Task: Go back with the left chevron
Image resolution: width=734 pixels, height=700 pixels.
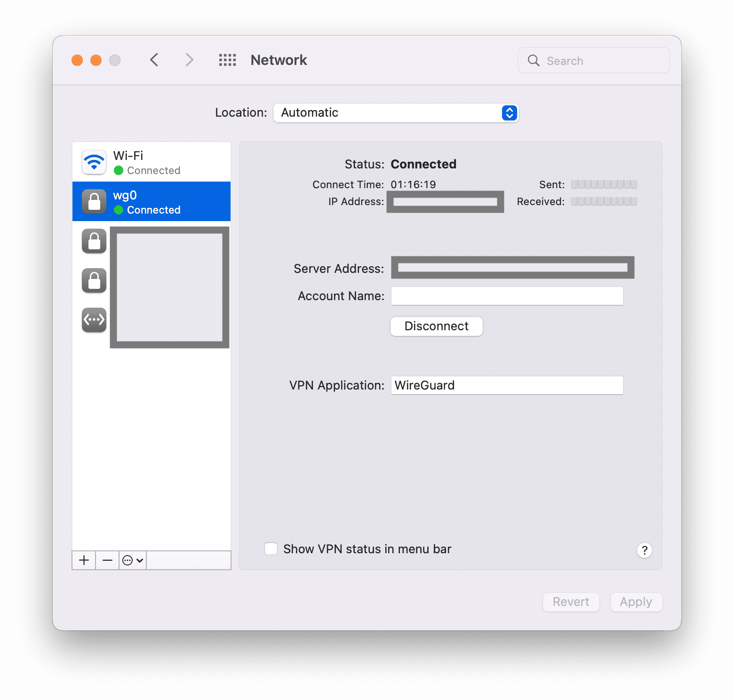Action: click(x=154, y=60)
